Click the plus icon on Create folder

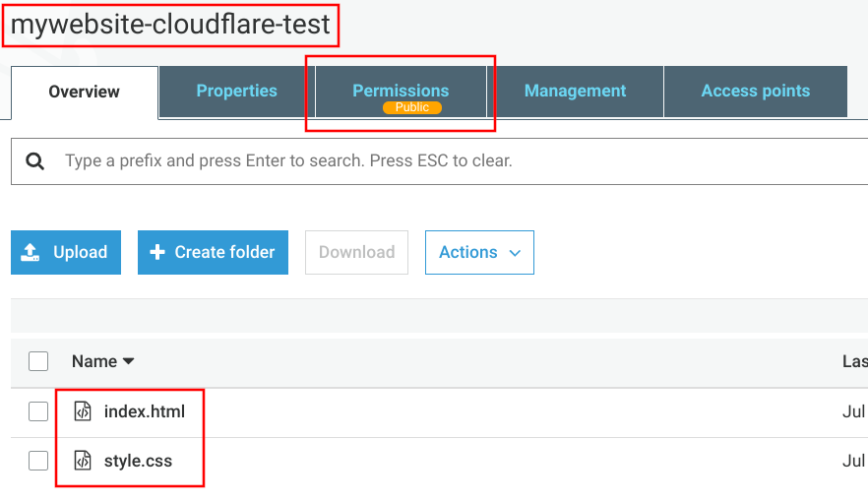pyautogui.click(x=156, y=253)
